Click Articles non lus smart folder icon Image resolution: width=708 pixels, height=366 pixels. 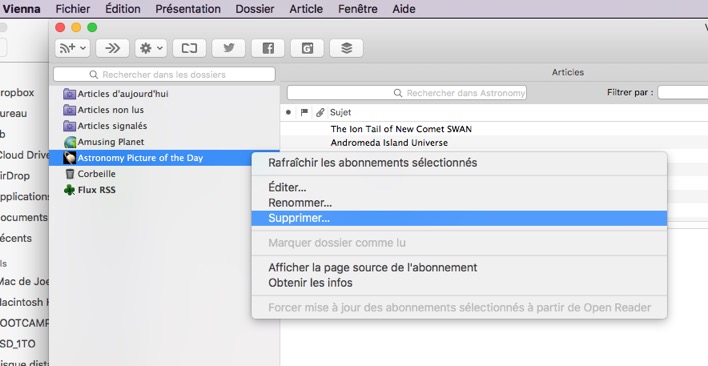click(x=70, y=110)
